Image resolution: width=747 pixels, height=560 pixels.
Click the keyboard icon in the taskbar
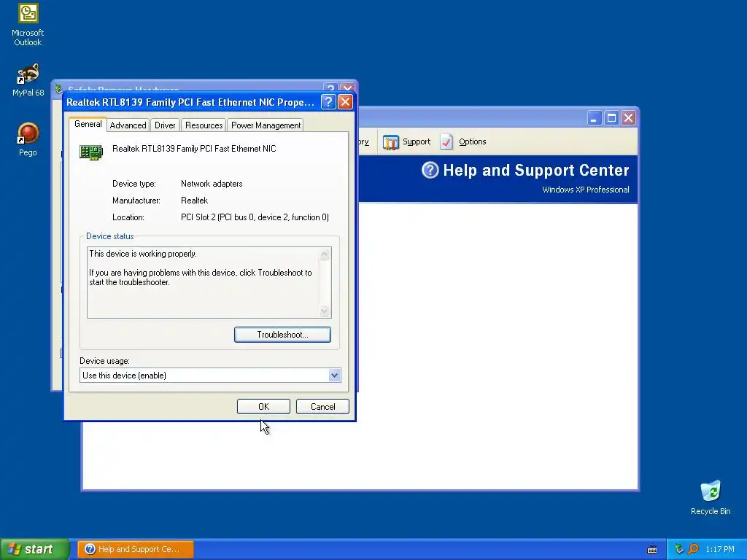pyautogui.click(x=652, y=550)
